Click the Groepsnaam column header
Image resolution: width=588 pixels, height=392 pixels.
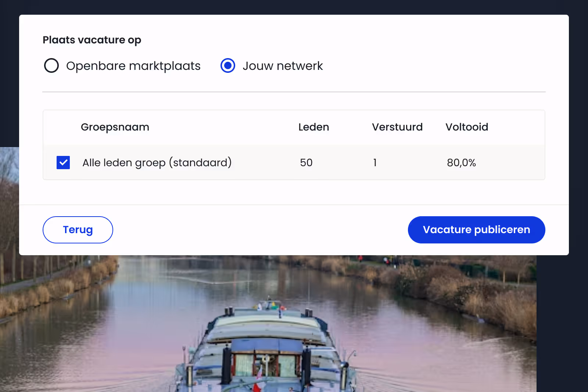click(x=115, y=127)
